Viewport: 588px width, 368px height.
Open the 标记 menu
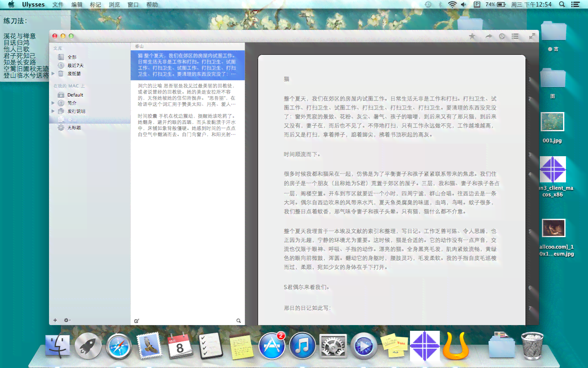point(96,4)
